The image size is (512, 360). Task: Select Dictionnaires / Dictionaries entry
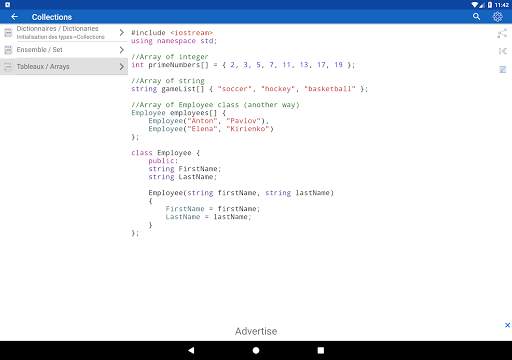[64, 33]
